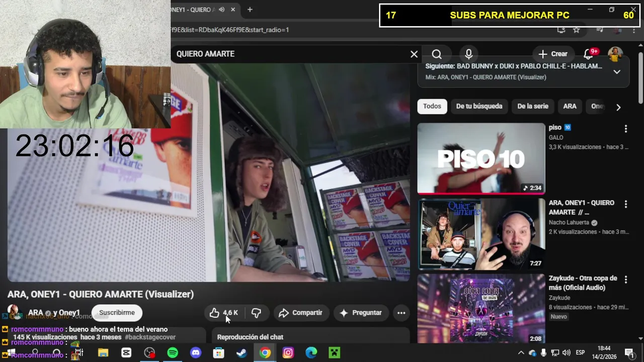Open Microsoft Store from the taskbar
The width and height of the screenshot is (644, 362).
[x=219, y=353]
